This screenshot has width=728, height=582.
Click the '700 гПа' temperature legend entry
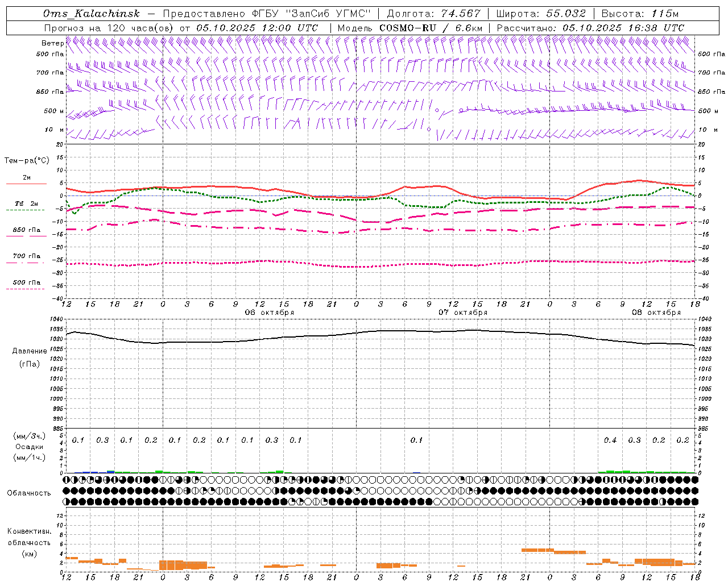click(27, 256)
